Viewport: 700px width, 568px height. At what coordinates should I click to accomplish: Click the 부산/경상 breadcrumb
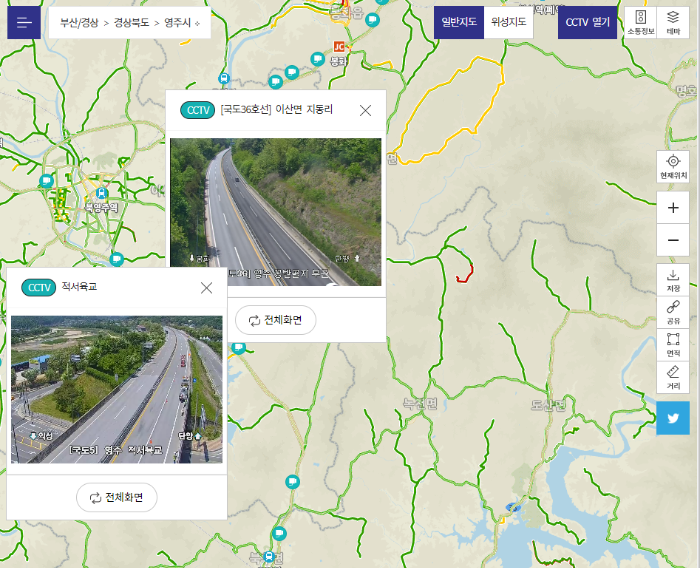coord(79,23)
